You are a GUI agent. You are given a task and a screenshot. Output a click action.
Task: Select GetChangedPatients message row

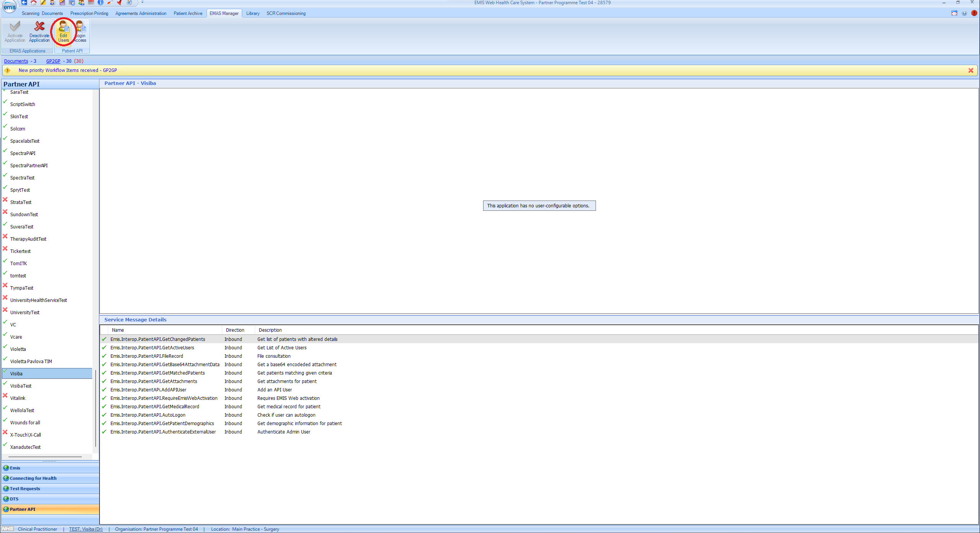[x=539, y=339]
